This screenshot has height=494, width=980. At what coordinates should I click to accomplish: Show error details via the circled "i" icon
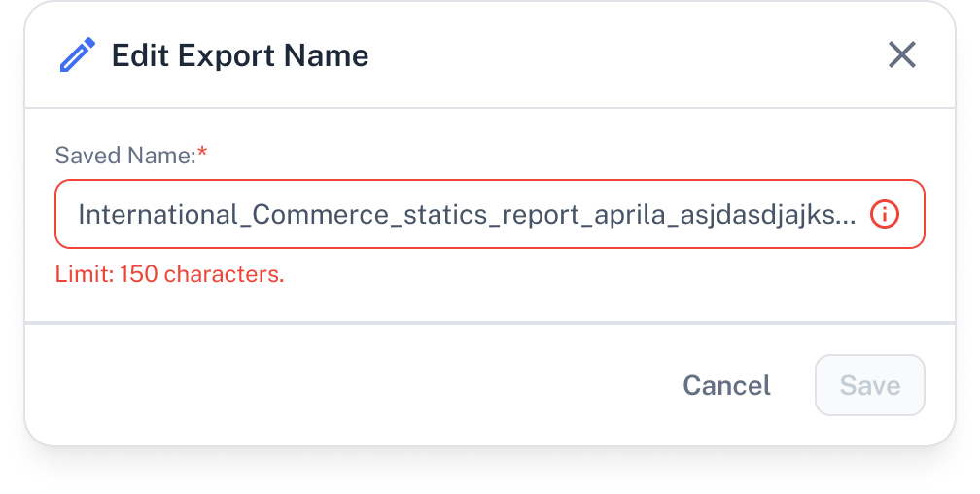(885, 215)
